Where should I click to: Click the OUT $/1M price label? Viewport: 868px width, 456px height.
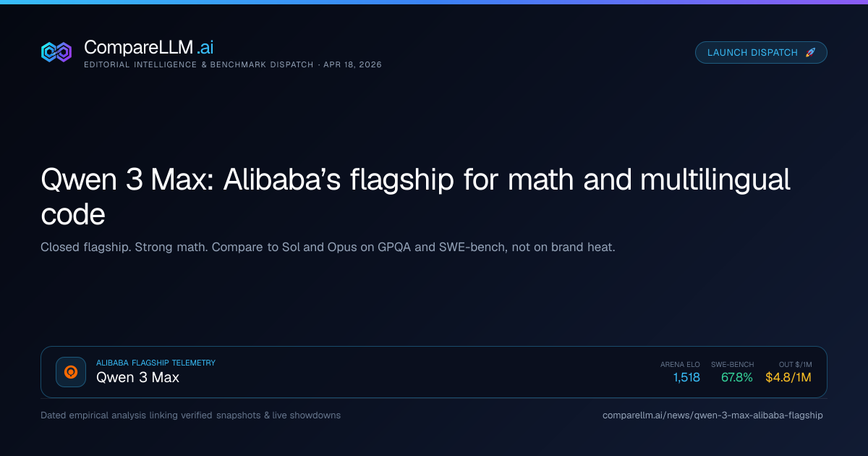pyautogui.click(x=795, y=365)
